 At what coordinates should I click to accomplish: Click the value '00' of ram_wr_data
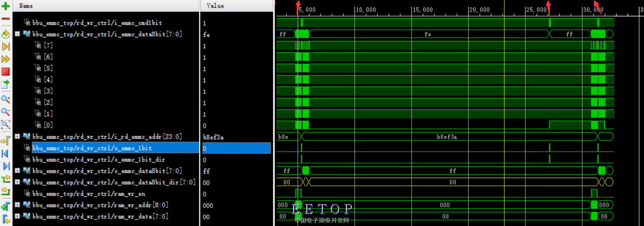(x=206, y=216)
